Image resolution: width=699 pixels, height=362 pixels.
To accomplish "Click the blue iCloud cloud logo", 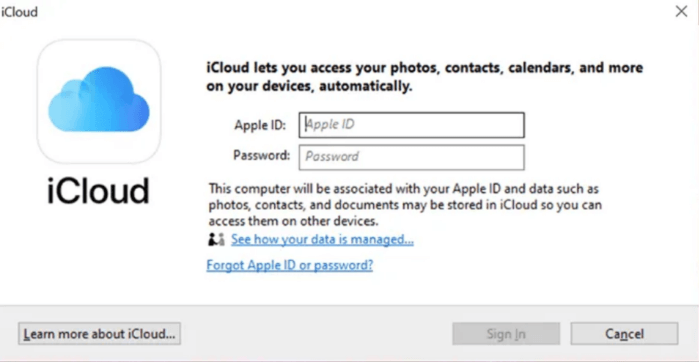I will (x=99, y=99).
